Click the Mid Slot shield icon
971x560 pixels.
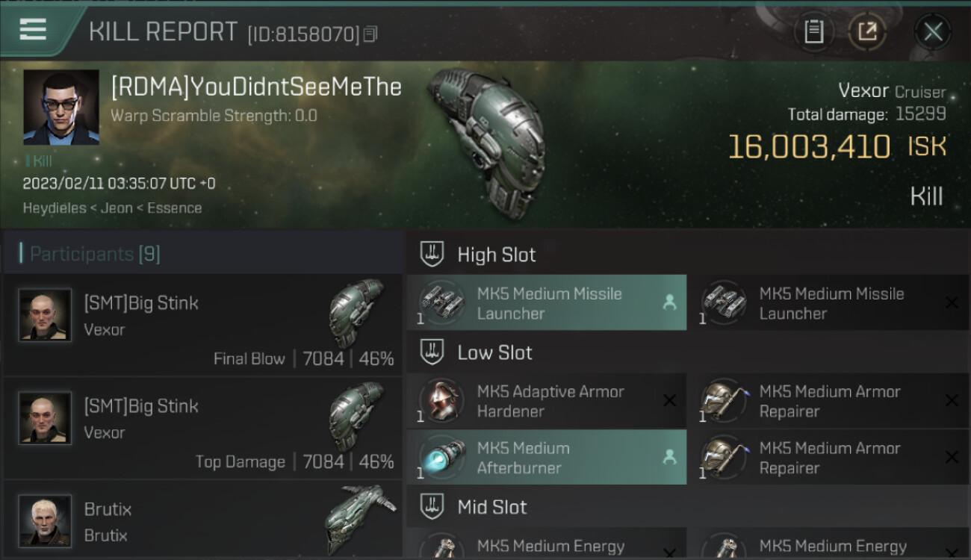click(432, 507)
